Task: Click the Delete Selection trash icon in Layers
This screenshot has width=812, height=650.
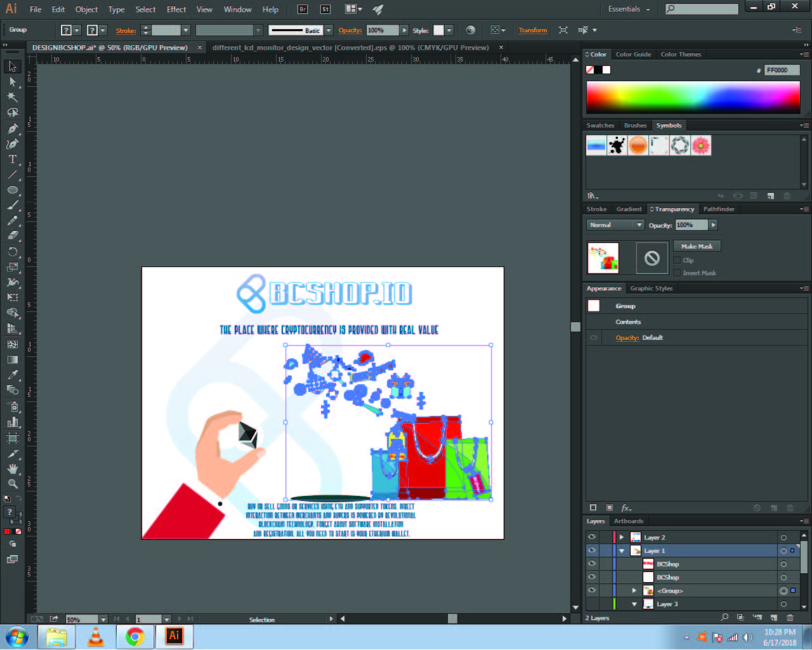Action: pos(790,618)
